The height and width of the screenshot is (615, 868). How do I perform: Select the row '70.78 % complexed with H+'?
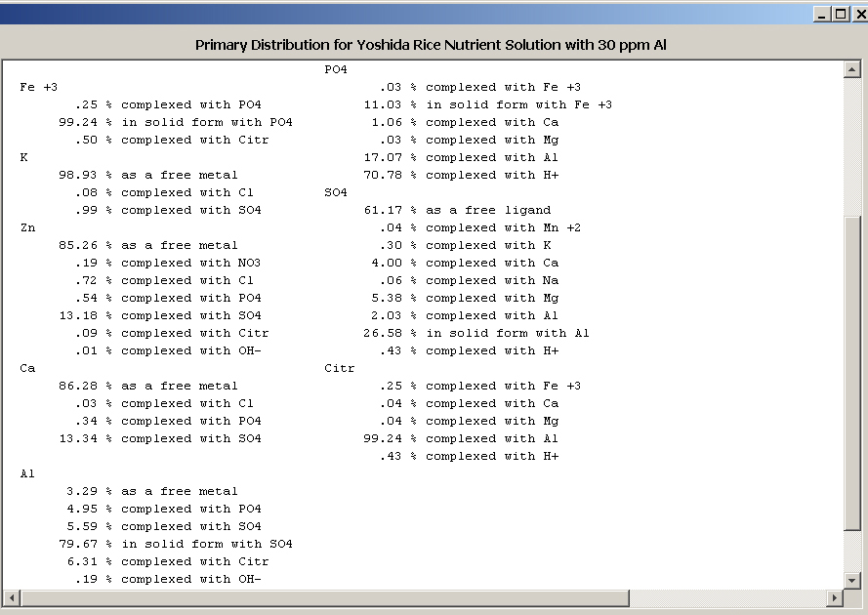(x=461, y=175)
